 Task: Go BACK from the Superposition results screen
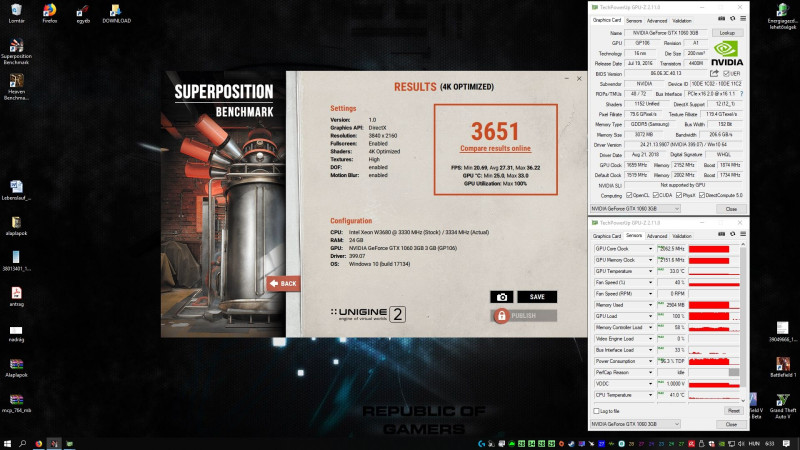tap(283, 284)
